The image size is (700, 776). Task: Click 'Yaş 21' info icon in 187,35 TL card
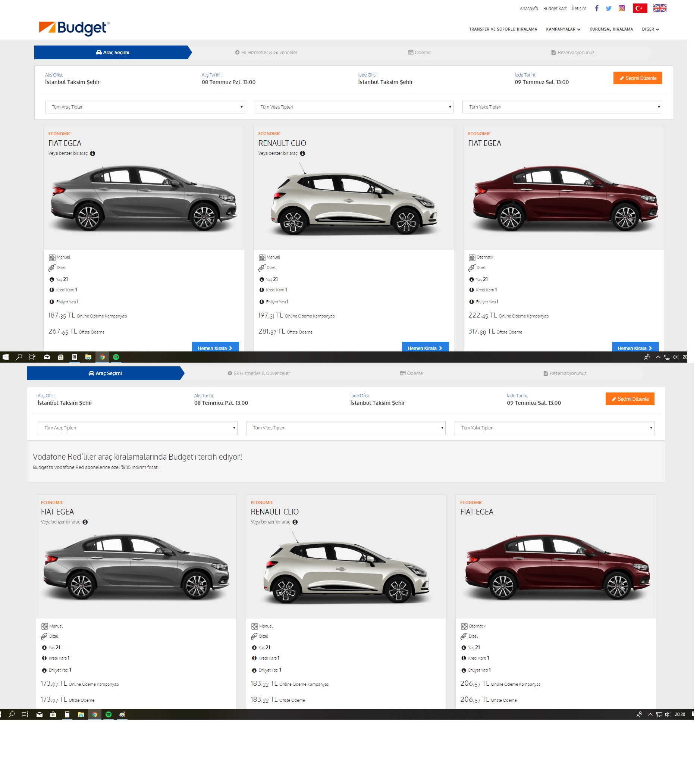click(x=51, y=279)
